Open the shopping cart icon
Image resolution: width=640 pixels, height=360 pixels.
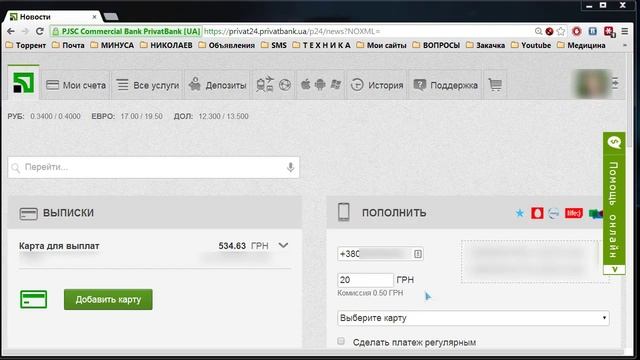tap(495, 84)
